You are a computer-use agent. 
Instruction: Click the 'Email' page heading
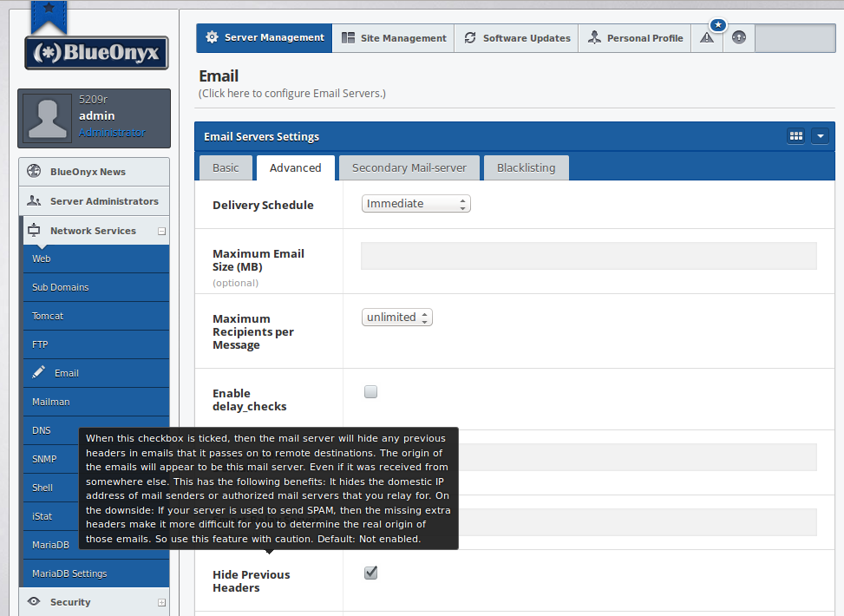point(219,76)
